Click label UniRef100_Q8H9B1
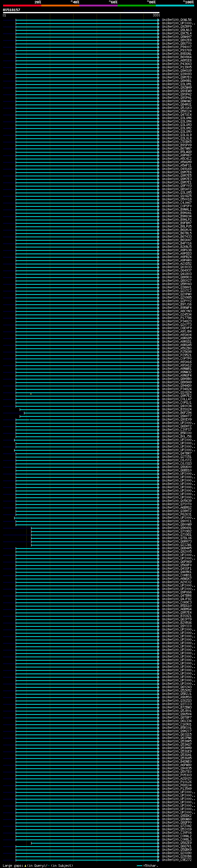This screenshot has width=197, height=868. pos(177,81)
